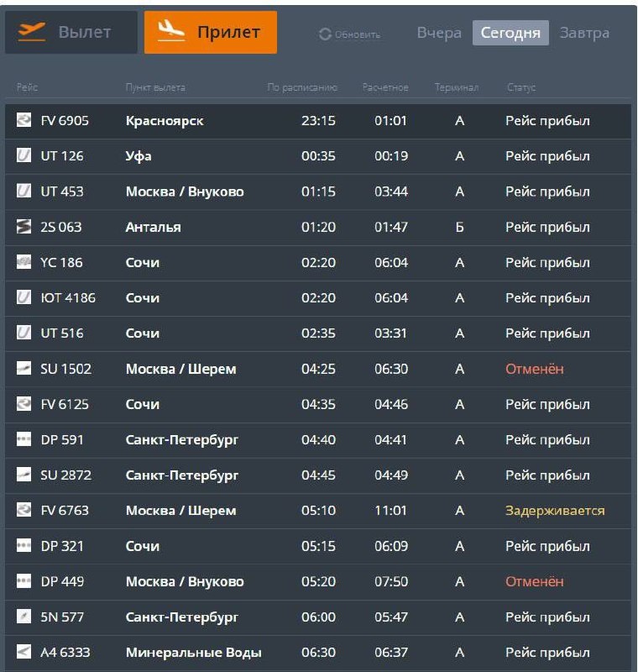Click the airline logo for FV 6905
This screenshot has height=672, width=638.
24,119
